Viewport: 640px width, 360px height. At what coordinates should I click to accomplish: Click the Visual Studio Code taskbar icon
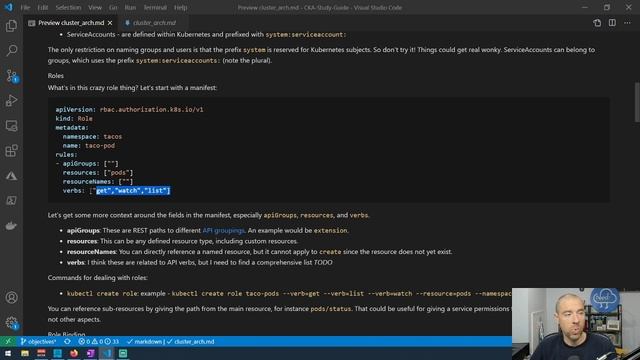pos(107,353)
